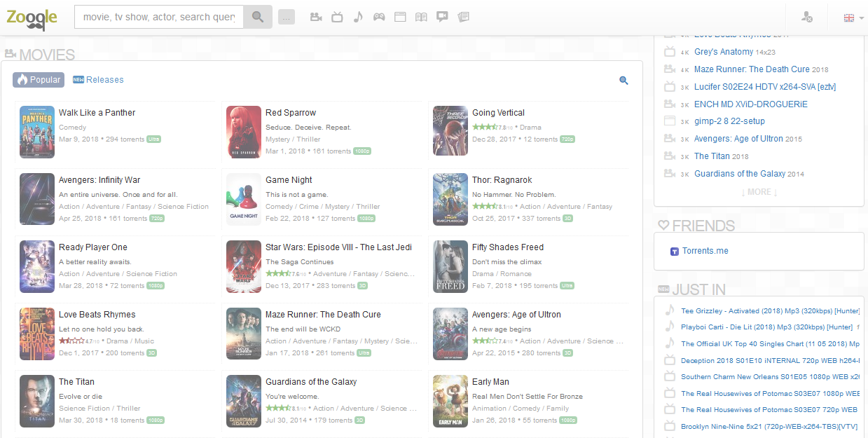Open Lucifer S02E24 HDTV sidebar link

[765, 87]
